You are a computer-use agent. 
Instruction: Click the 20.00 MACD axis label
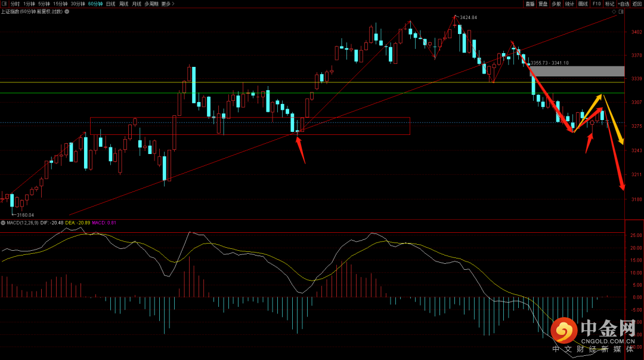(x=636, y=248)
